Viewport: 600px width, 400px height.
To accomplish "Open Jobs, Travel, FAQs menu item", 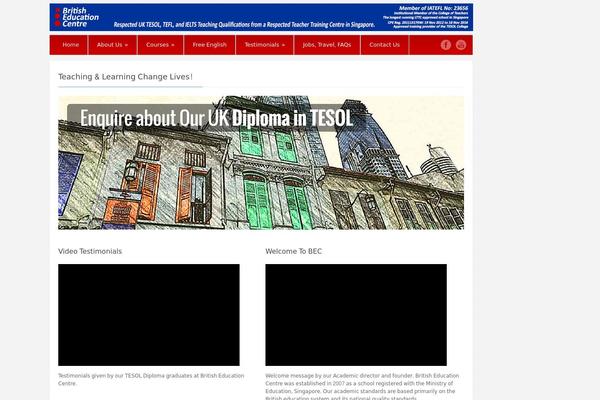I will pos(327,45).
